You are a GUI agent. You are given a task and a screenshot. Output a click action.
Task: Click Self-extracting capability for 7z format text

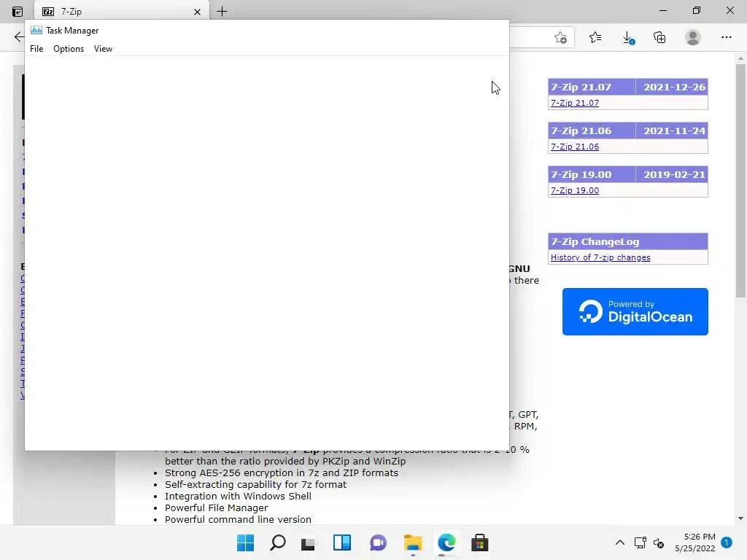[x=255, y=485]
